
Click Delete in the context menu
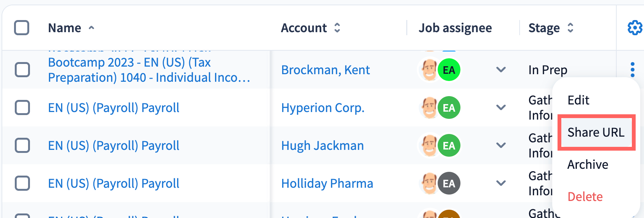point(585,197)
